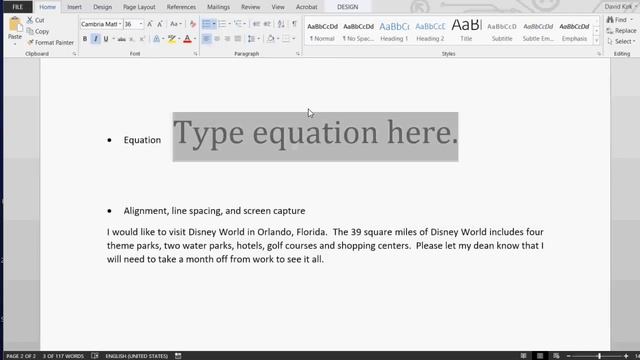This screenshot has height=360, width=640.
Task: Open the FILE tab
Action: tap(18, 7)
